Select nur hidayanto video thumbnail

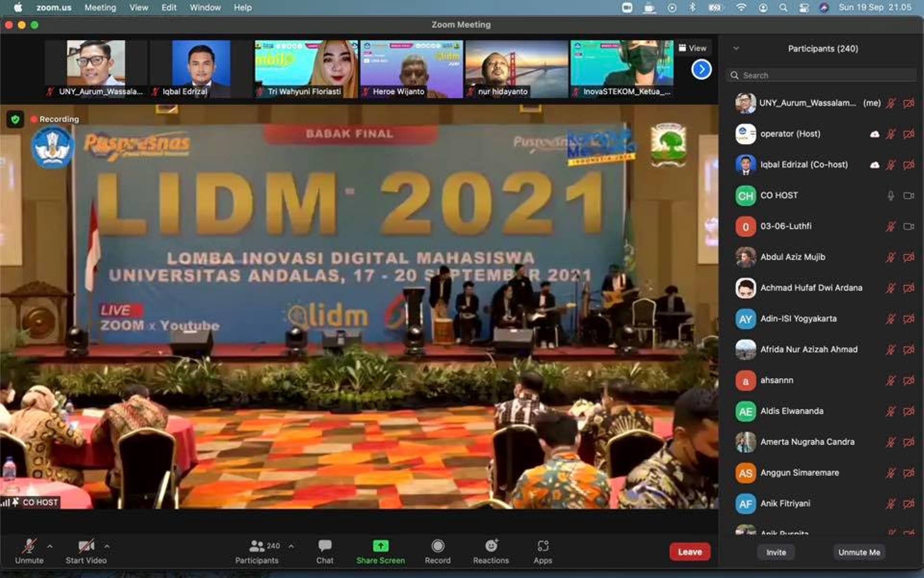517,69
